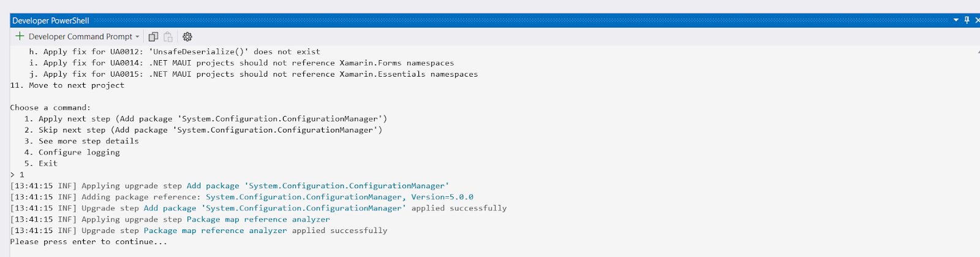Screen dimensions: 980x257
Task: Click the Paste clipboard icon
Action: (x=168, y=37)
